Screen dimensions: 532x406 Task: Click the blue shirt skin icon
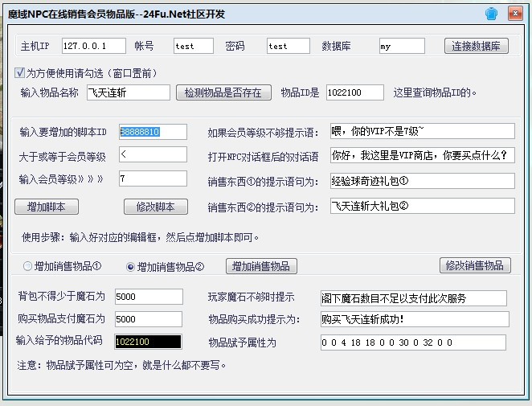click(492, 14)
